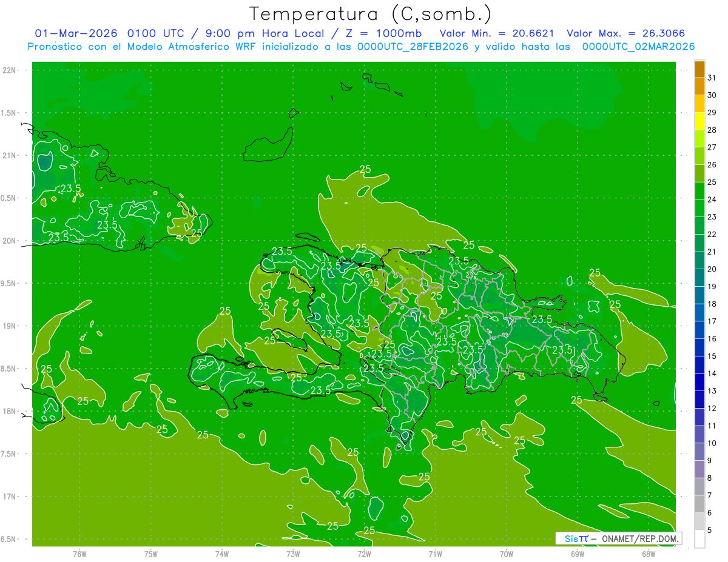Click the legend scale value '28'
Screen dimensions: 728x562
[712, 130]
